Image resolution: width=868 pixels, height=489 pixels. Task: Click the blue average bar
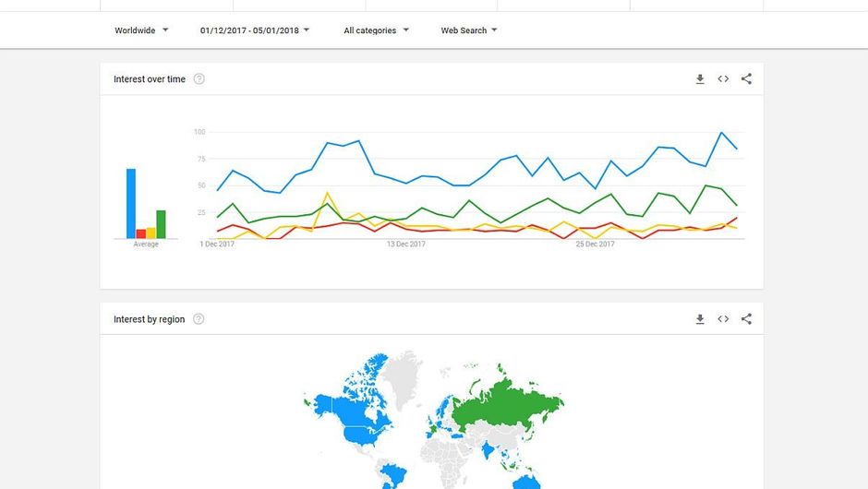[131, 204]
